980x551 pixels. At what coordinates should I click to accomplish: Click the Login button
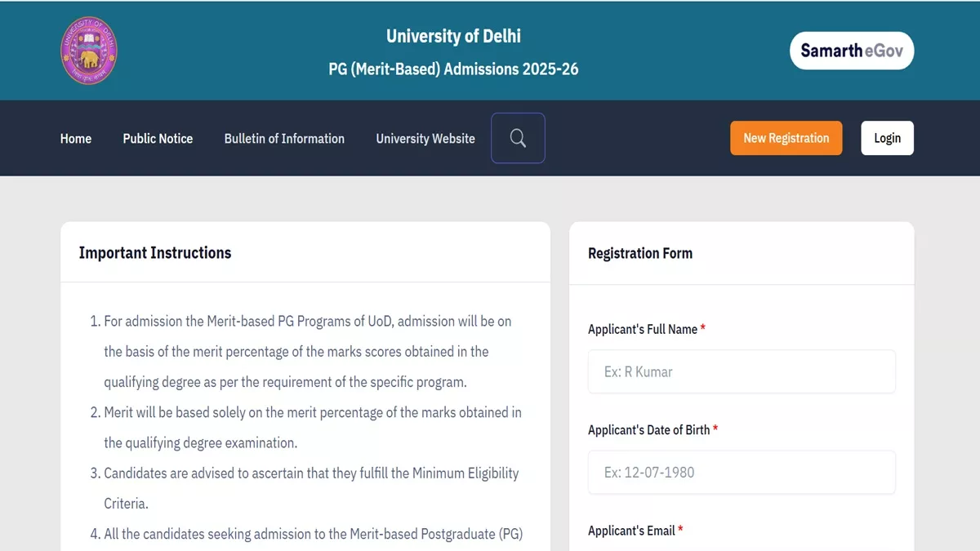[888, 138]
